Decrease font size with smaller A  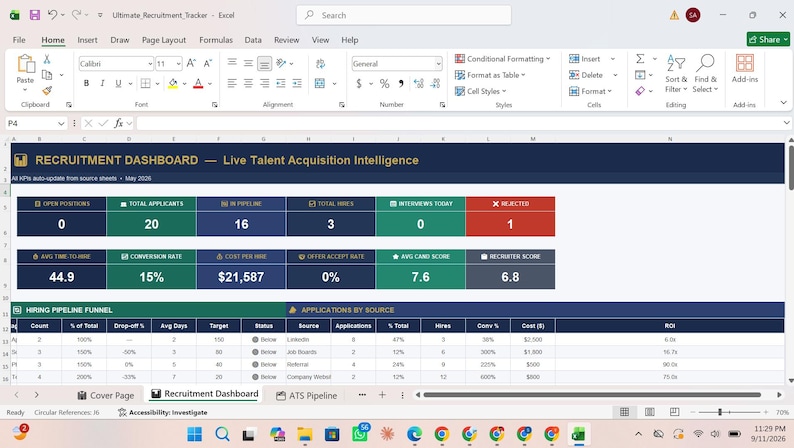208,63
